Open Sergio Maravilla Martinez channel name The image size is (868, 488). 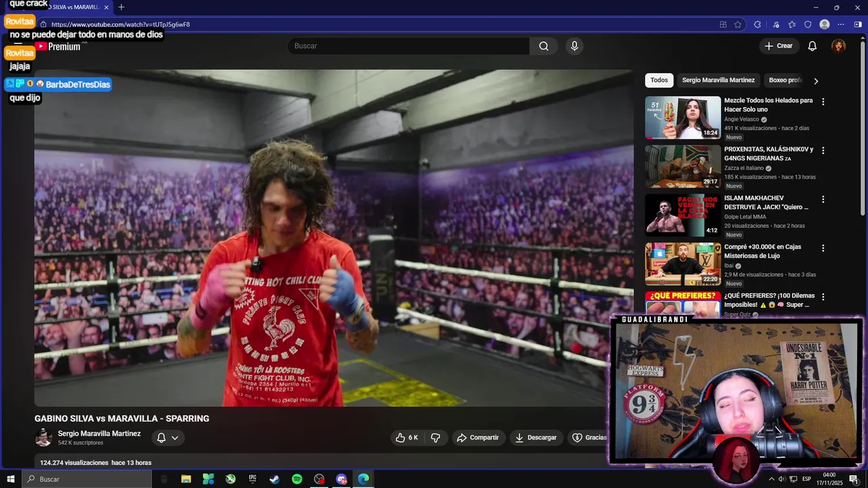[x=99, y=434]
